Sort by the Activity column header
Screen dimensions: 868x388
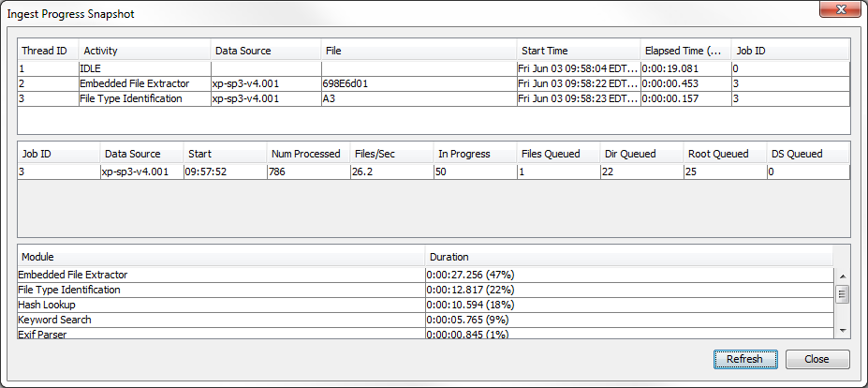point(144,51)
